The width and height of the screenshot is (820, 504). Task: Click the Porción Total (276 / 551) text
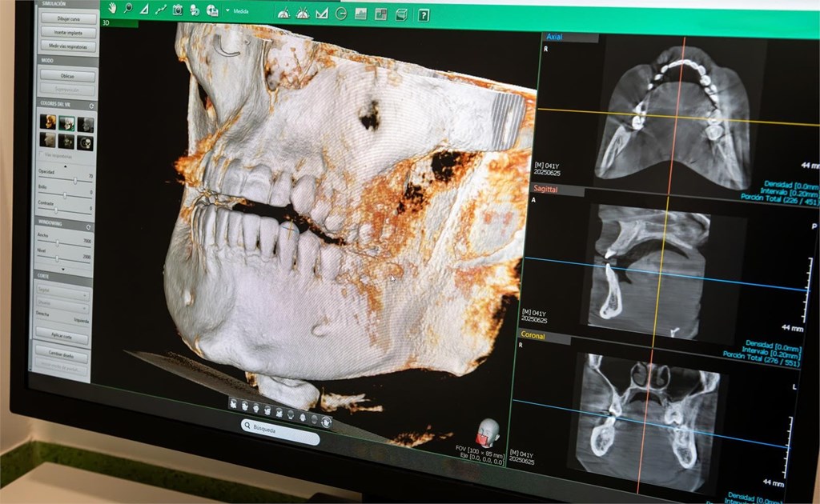point(762,358)
